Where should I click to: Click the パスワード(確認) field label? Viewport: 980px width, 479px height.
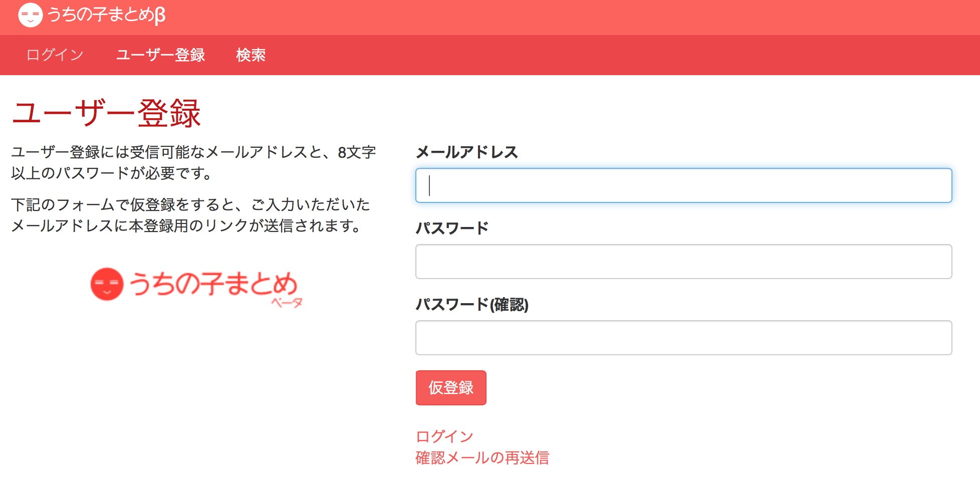tap(472, 304)
